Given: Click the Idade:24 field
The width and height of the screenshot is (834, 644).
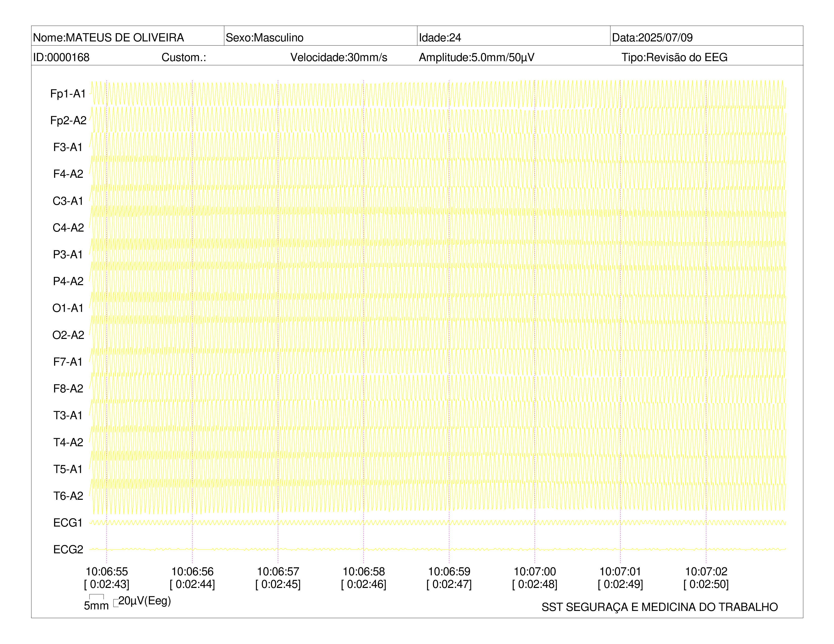Looking at the screenshot, I should 514,36.
